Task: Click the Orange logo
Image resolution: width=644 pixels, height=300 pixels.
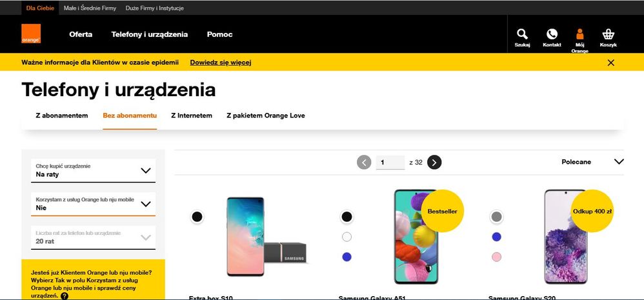Action: pyautogui.click(x=31, y=34)
